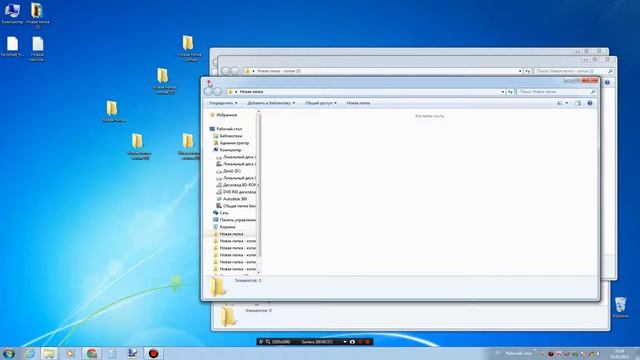The width and height of the screenshot is (640, 360).
Task: Click the Новая папка toolbar button
Action: (x=358, y=103)
